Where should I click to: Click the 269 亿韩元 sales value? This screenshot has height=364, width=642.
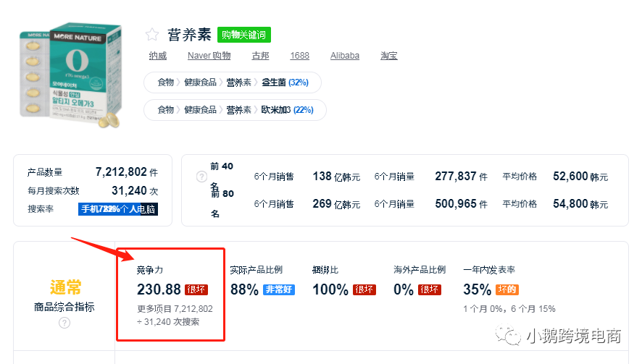click(x=336, y=203)
